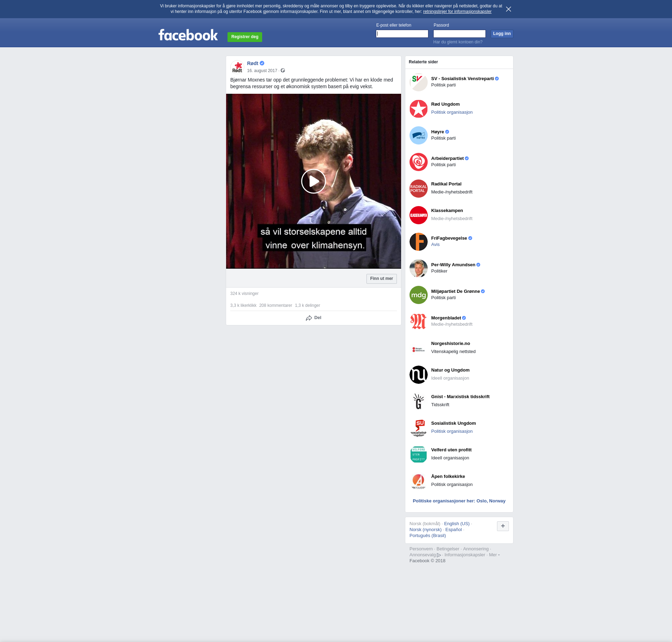Image resolution: width=672 pixels, height=642 pixels.
Task: Open Velferd uten profitt name link
Action: coord(451,450)
